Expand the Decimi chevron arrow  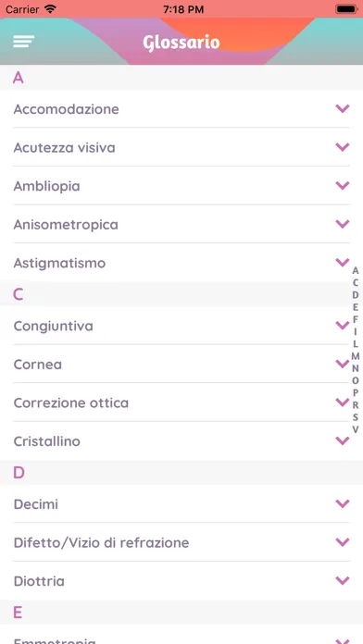[342, 503]
